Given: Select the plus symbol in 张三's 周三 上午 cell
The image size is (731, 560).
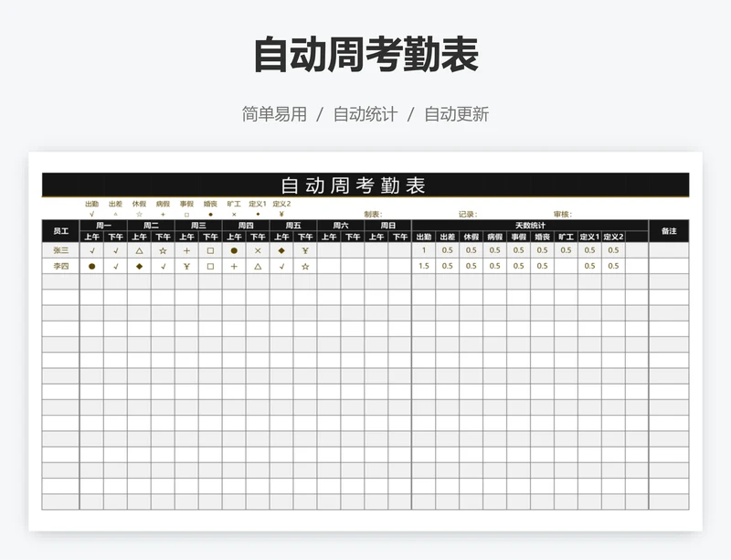Looking at the screenshot, I should tap(186, 251).
